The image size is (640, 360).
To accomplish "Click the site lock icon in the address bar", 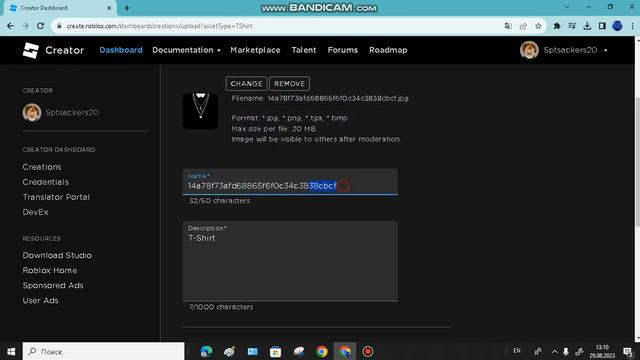I will coord(59,26).
